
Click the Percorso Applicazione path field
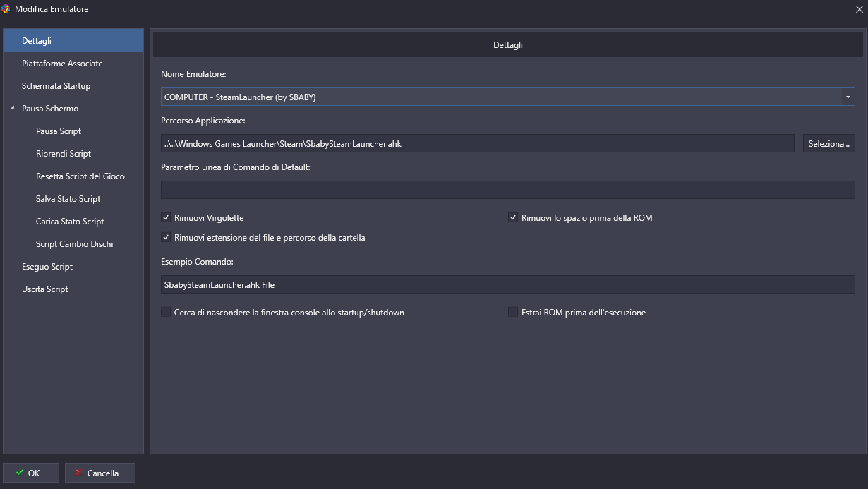click(x=478, y=143)
